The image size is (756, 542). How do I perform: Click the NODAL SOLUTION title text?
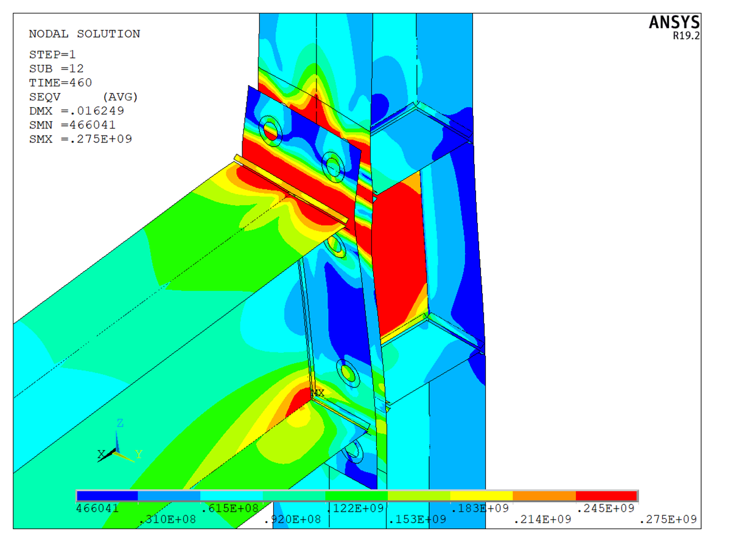pos(84,34)
